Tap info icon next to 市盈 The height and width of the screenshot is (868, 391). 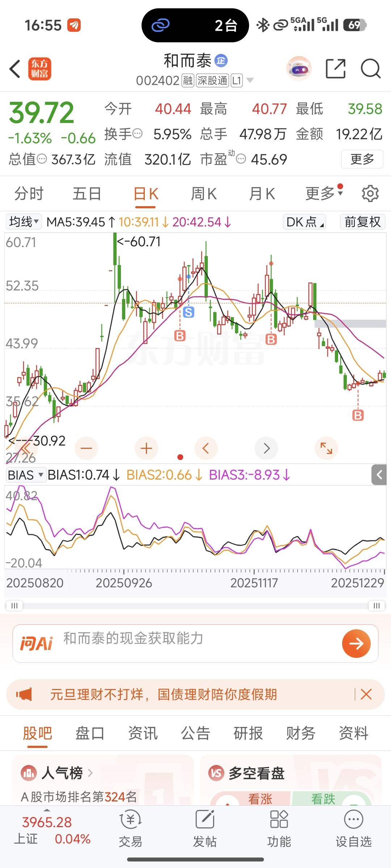tap(241, 159)
